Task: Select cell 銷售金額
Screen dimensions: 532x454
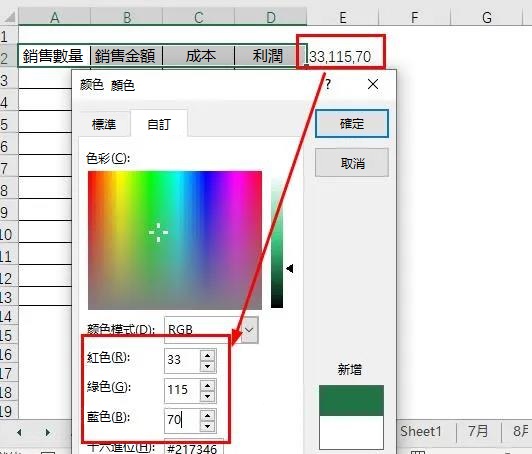Action: click(x=126, y=56)
